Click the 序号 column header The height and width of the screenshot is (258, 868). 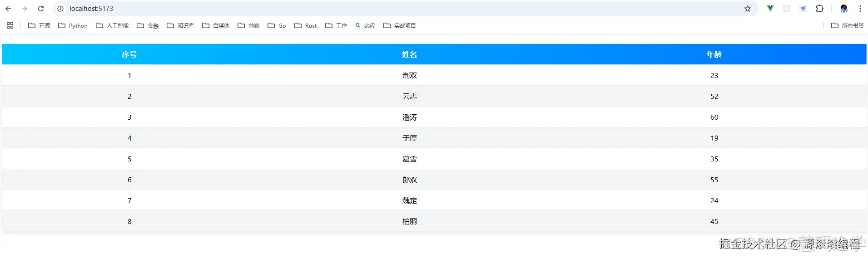pyautogui.click(x=129, y=54)
